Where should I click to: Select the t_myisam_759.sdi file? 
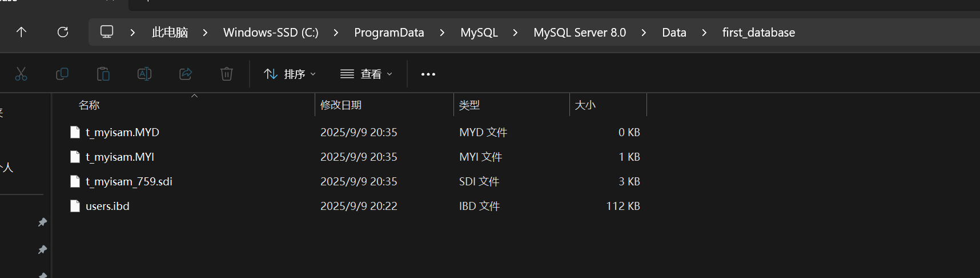tap(128, 181)
